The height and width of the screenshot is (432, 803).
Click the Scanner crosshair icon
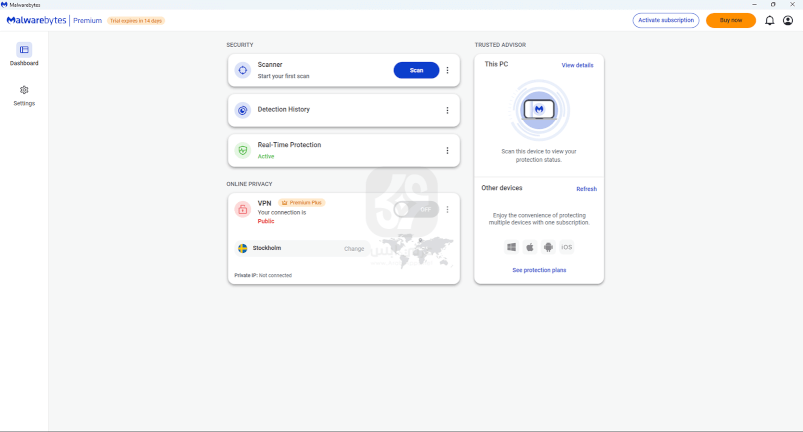(243, 70)
